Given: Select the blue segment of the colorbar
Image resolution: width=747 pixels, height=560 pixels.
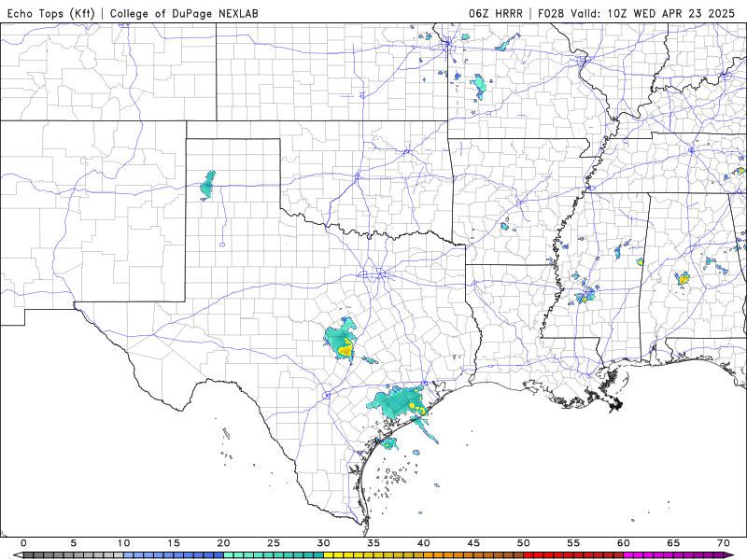Looking at the screenshot, I should 174,555.
